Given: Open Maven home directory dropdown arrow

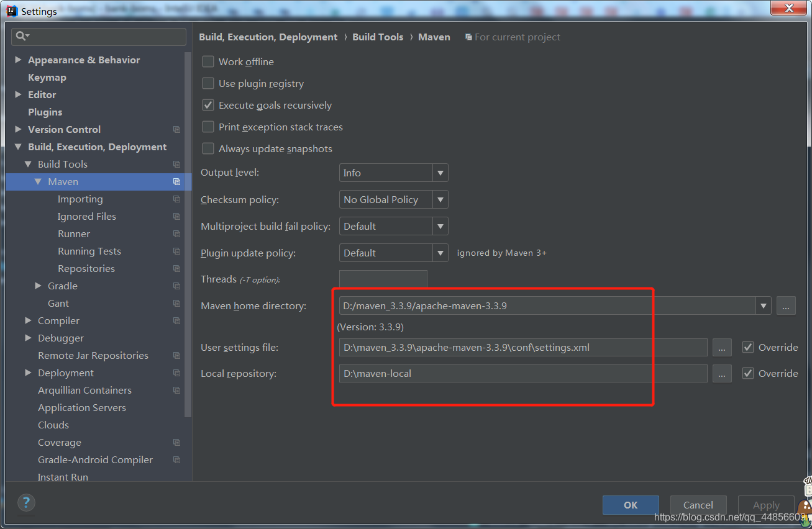Looking at the screenshot, I should pos(764,305).
